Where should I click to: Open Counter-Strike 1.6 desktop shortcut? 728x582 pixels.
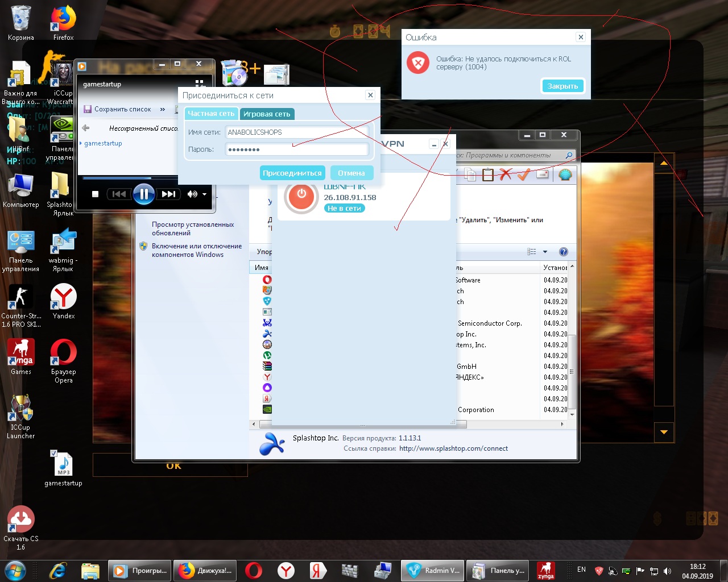pyautogui.click(x=20, y=306)
